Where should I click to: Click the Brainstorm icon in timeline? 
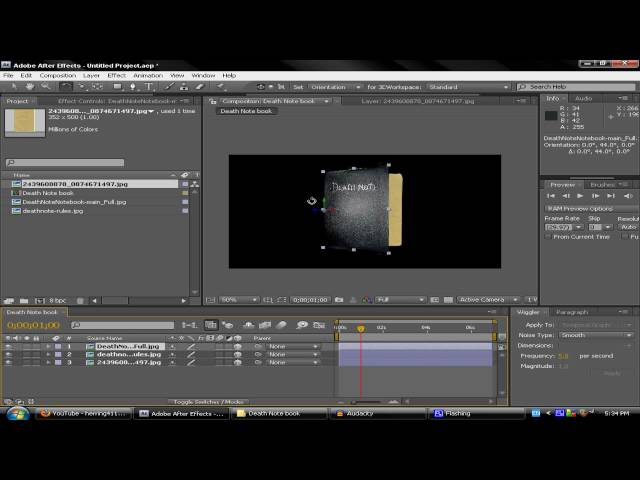(x=302, y=325)
